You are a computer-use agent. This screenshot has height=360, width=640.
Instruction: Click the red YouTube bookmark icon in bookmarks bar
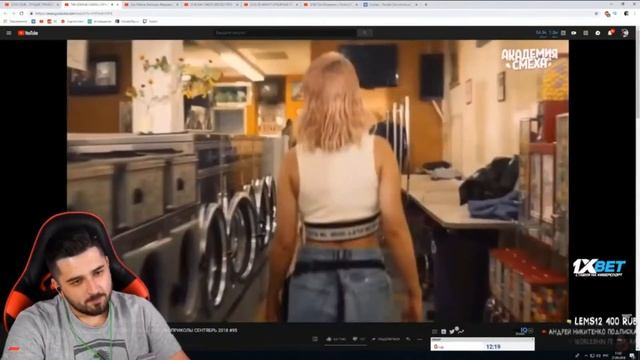(41, 21)
